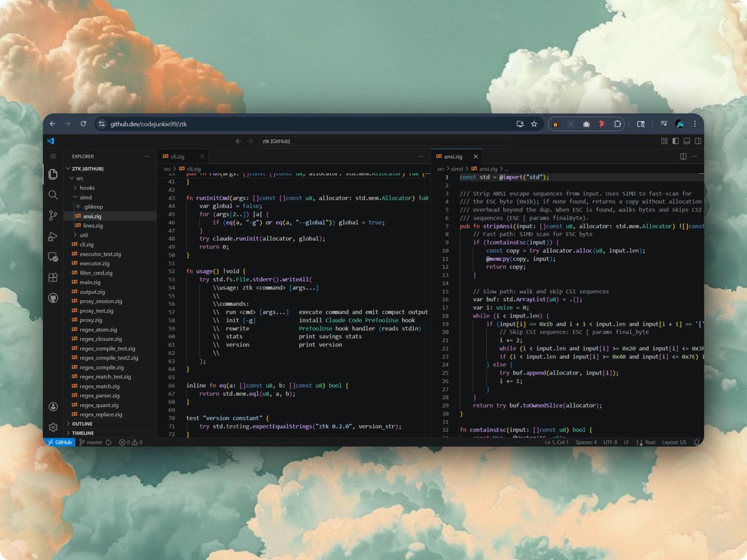Toggle bottom panel visibility
747x560 pixels.
pyautogui.click(x=687, y=141)
